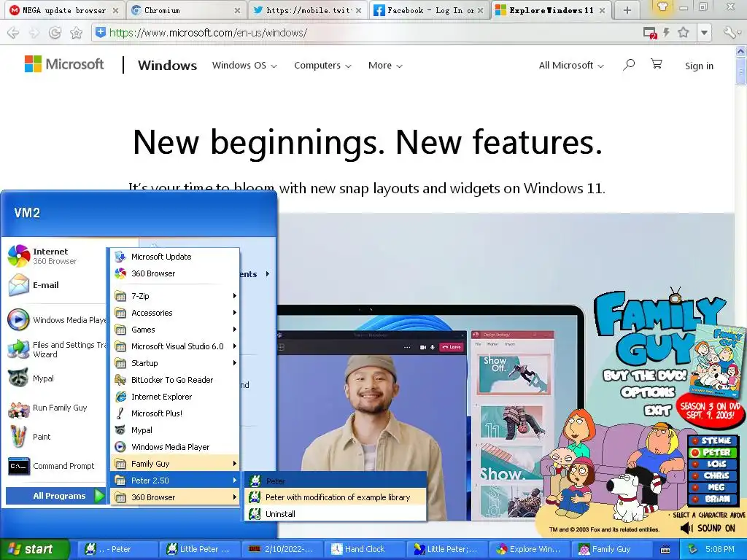The image size is (747, 560).
Task: Open new tab with plus button
Action: [x=627, y=10]
